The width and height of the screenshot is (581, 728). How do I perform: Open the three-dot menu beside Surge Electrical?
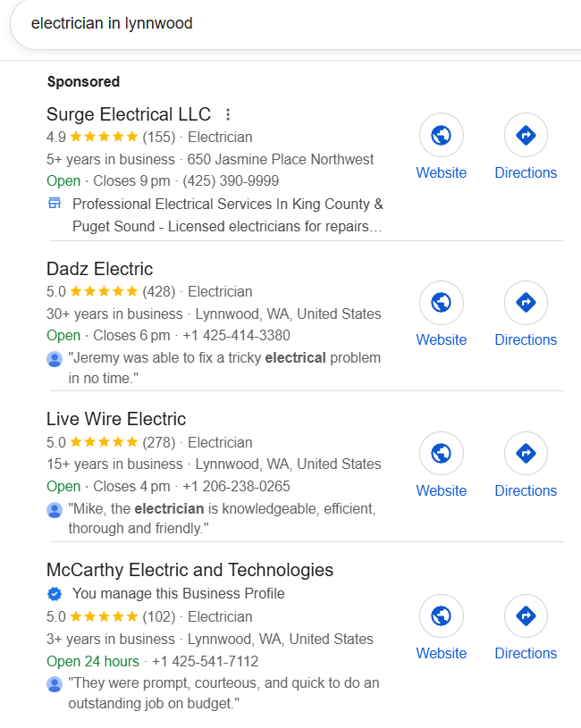pos(228,114)
